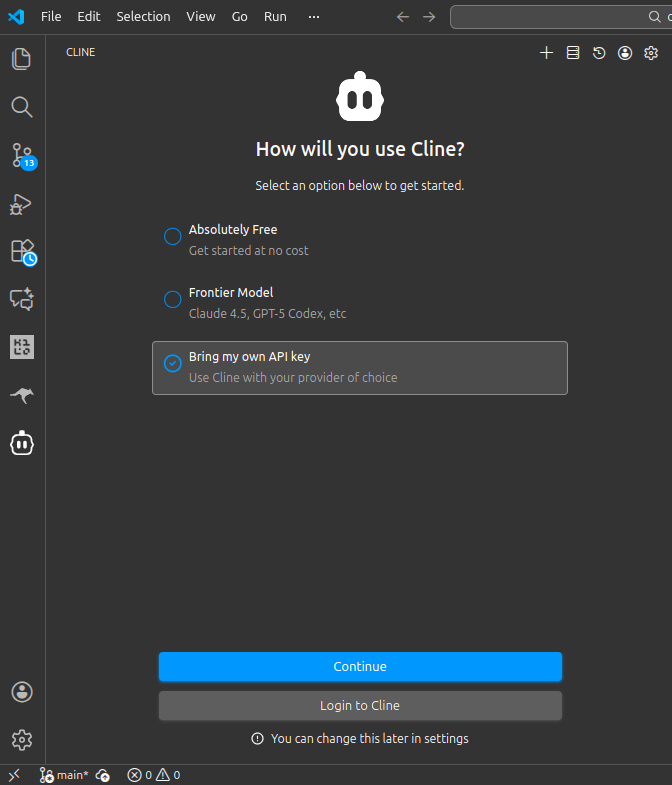The image size is (672, 785).
Task: Open the more menus ellipsis in menu bar
Action: point(314,17)
